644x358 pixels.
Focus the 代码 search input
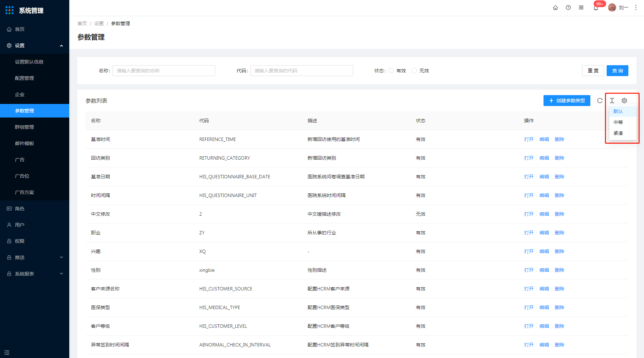pos(302,71)
